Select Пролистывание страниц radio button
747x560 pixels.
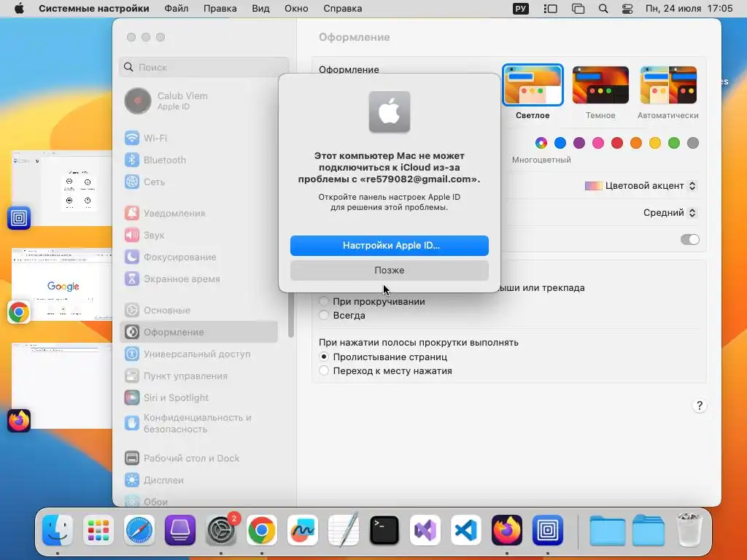(324, 357)
